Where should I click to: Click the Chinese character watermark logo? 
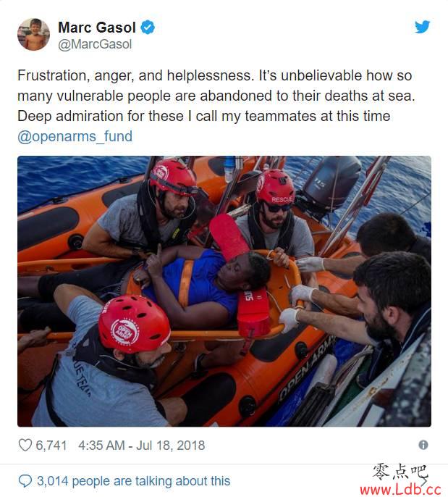pyautogui.click(x=400, y=472)
